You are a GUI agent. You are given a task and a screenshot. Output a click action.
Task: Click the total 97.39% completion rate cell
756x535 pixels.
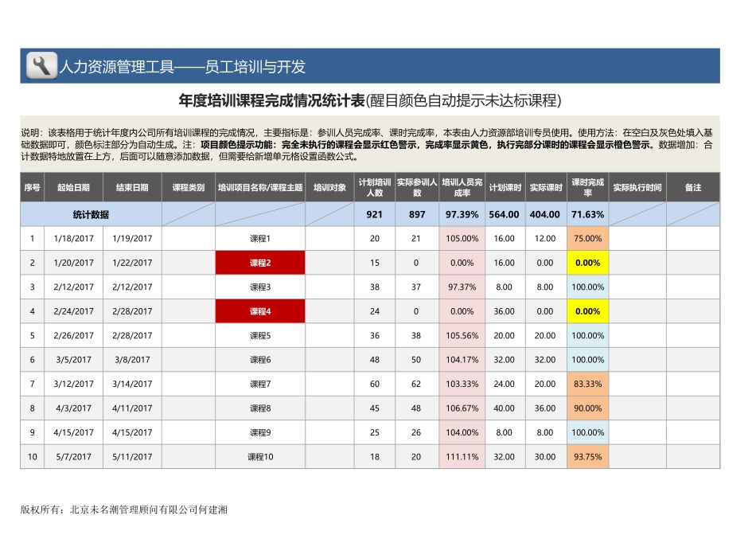460,213
